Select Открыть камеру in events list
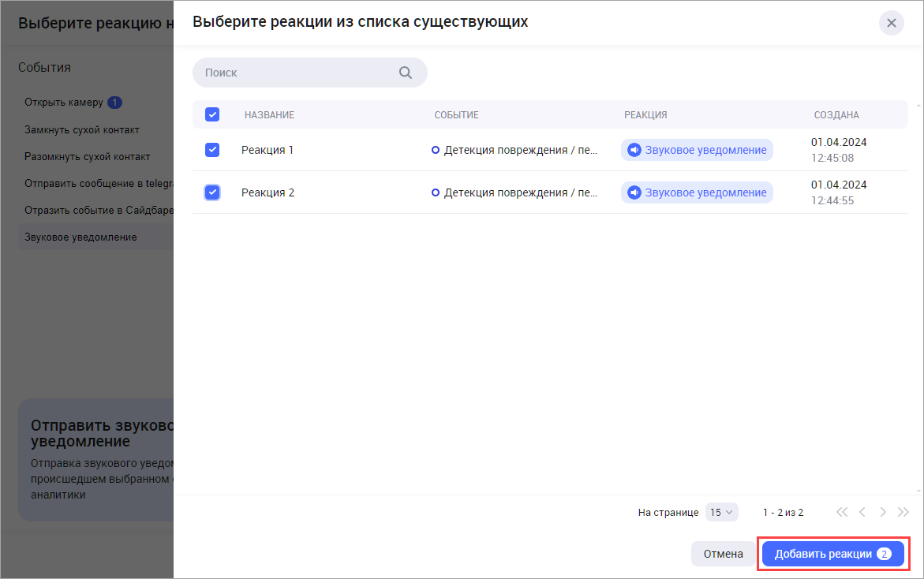 [x=64, y=103]
